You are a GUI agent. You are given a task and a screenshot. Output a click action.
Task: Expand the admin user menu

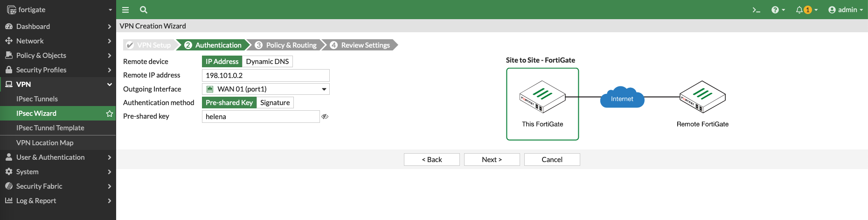coord(845,10)
